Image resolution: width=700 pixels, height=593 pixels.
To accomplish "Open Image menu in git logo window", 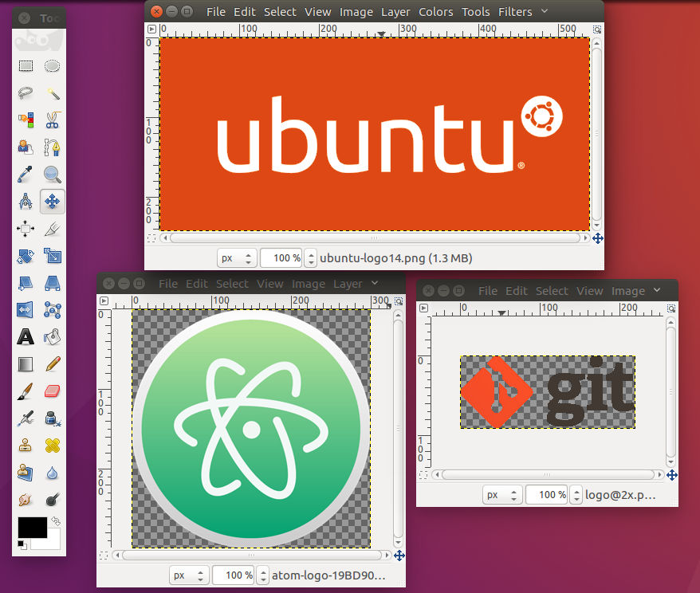I will click(x=628, y=291).
